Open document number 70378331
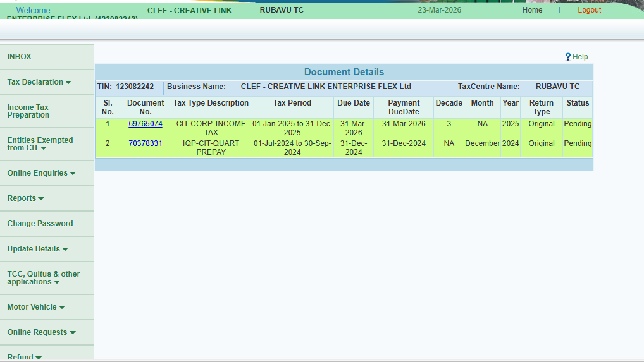Image resolution: width=644 pixels, height=362 pixels. click(x=146, y=143)
